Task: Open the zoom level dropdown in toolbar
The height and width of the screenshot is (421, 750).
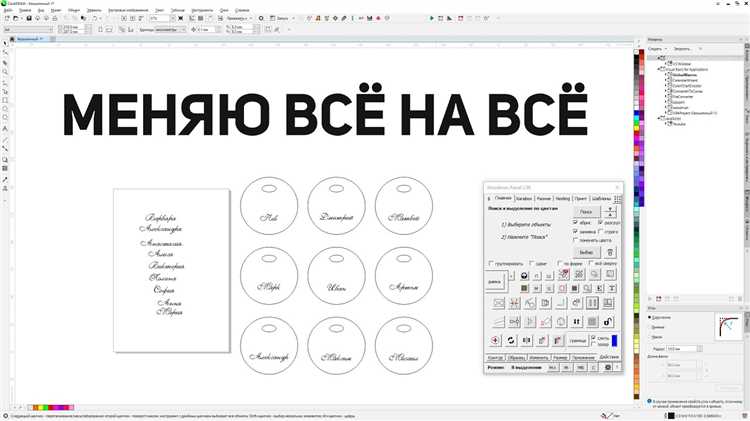Action: (173, 18)
